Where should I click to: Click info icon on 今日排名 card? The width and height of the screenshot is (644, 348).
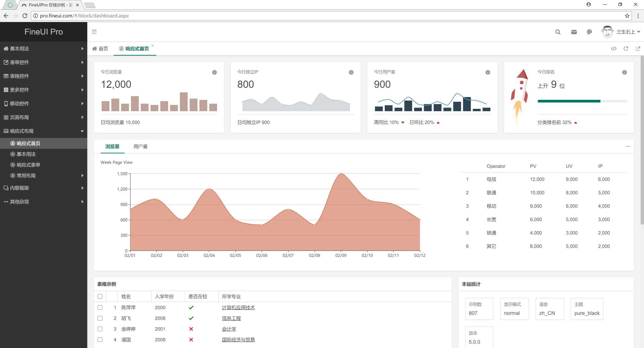click(625, 72)
